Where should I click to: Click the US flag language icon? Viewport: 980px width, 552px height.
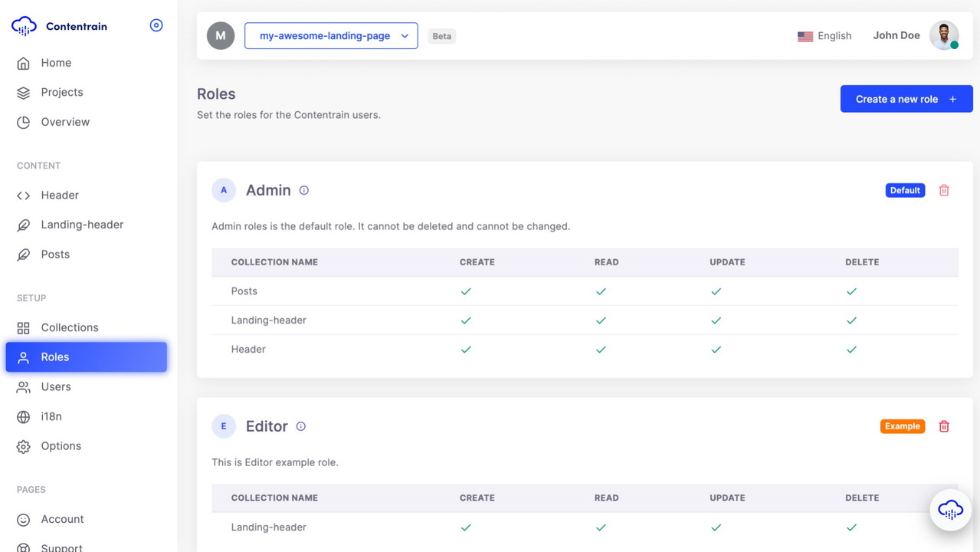805,36
